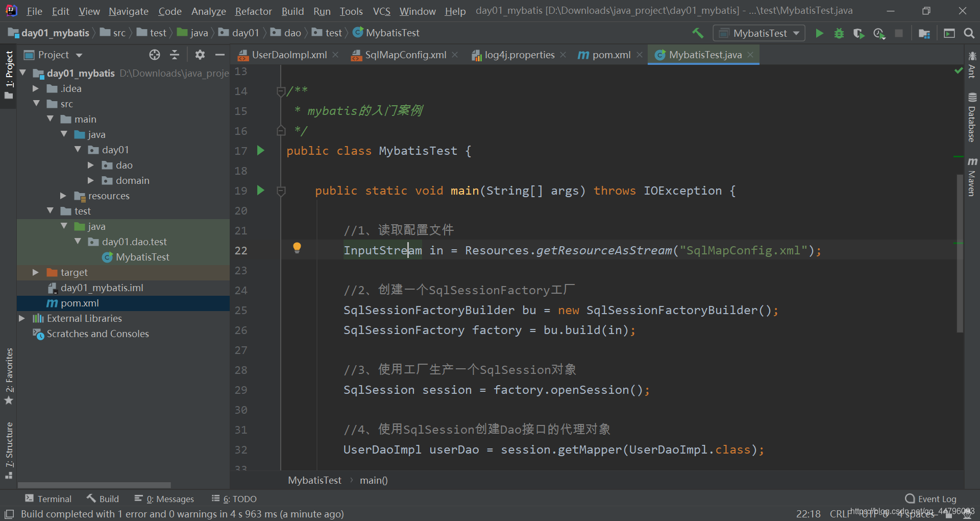Expand the target folder
The width and height of the screenshot is (980, 521).
(36, 272)
